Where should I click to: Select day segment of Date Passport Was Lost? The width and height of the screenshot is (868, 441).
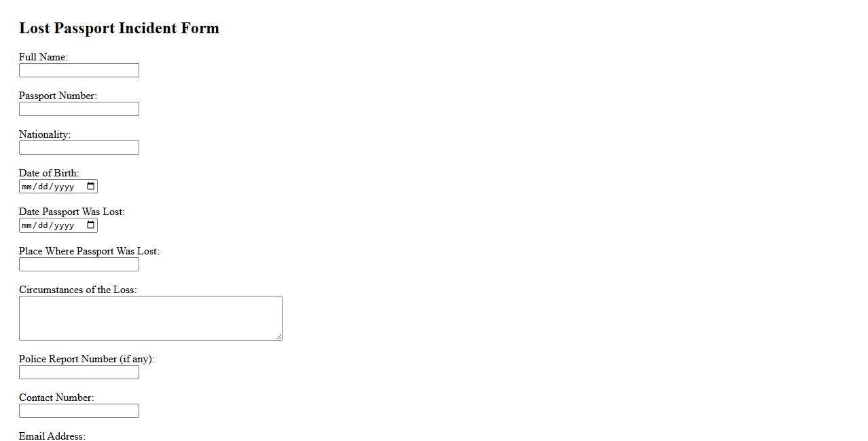tap(43, 225)
